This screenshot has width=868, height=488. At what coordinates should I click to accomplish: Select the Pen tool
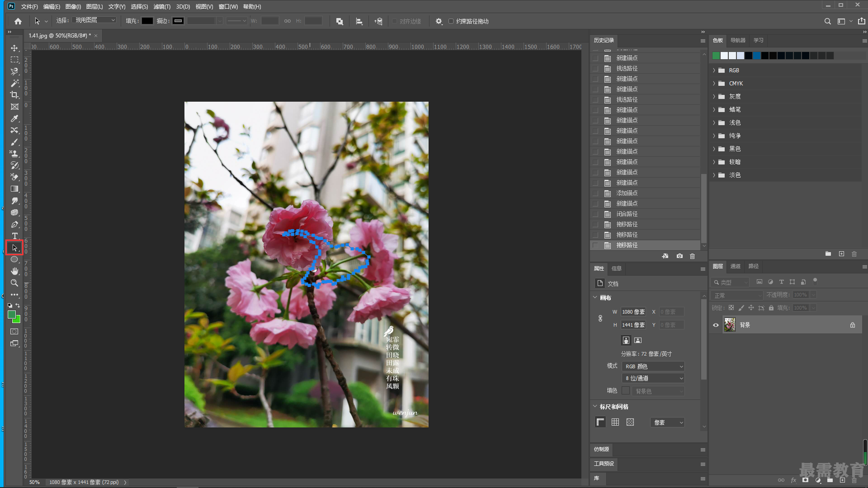pos(14,224)
